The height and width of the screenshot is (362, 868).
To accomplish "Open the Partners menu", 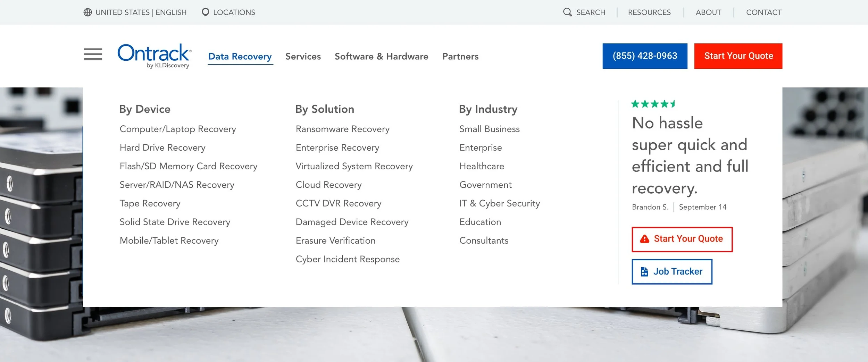I will pyautogui.click(x=460, y=57).
